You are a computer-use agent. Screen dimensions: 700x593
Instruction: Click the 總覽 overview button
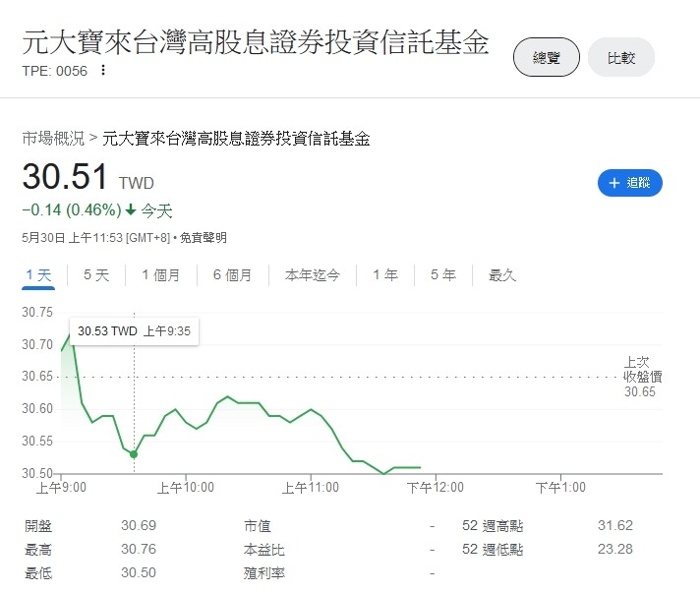pyautogui.click(x=547, y=57)
